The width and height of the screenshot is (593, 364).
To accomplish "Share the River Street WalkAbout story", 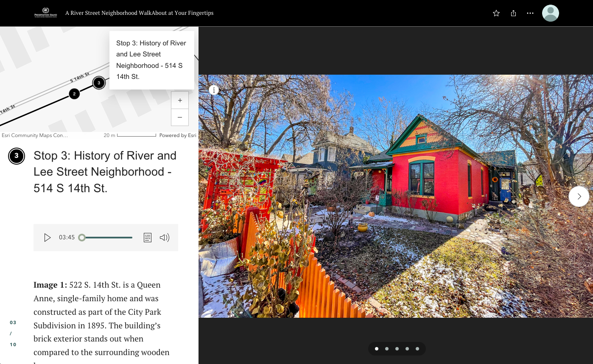I will [x=513, y=13].
